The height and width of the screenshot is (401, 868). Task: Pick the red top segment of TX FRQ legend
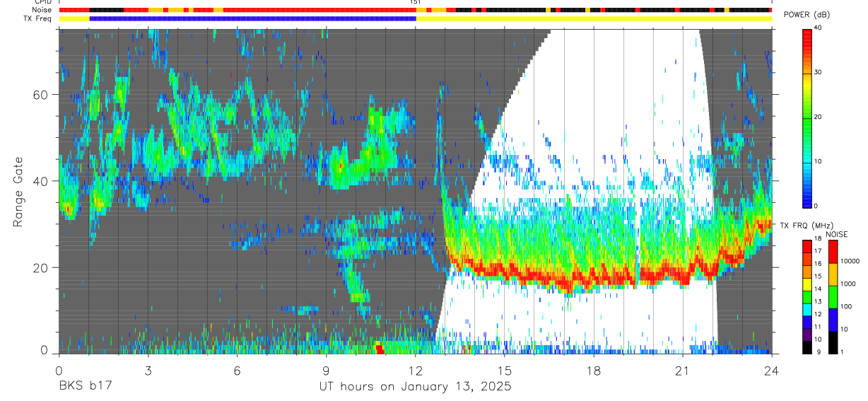pyautogui.click(x=807, y=247)
